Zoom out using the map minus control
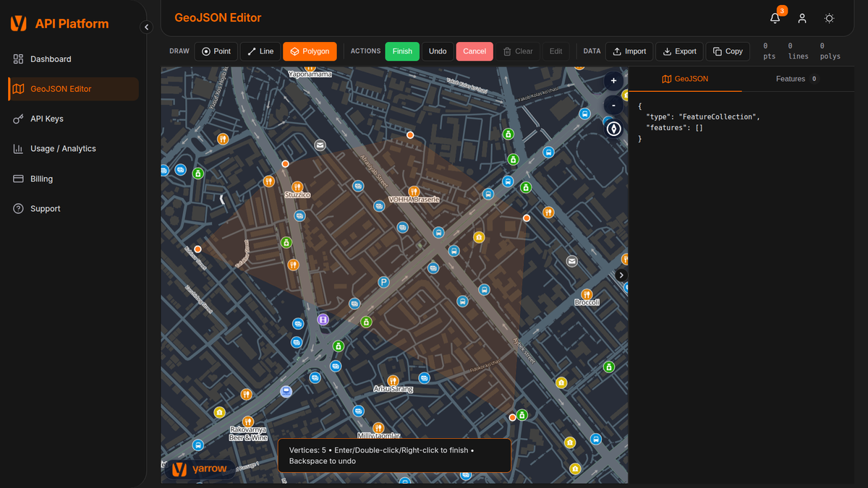The image size is (868, 488). tap(613, 104)
